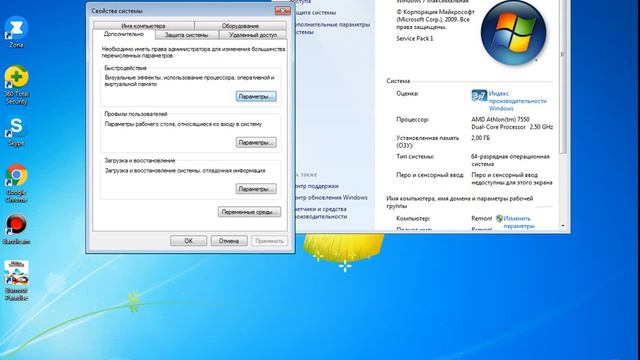The width and height of the screenshot is (640, 360).
Task: Click the shield icon beside Изменить параметры
Action: (x=499, y=219)
